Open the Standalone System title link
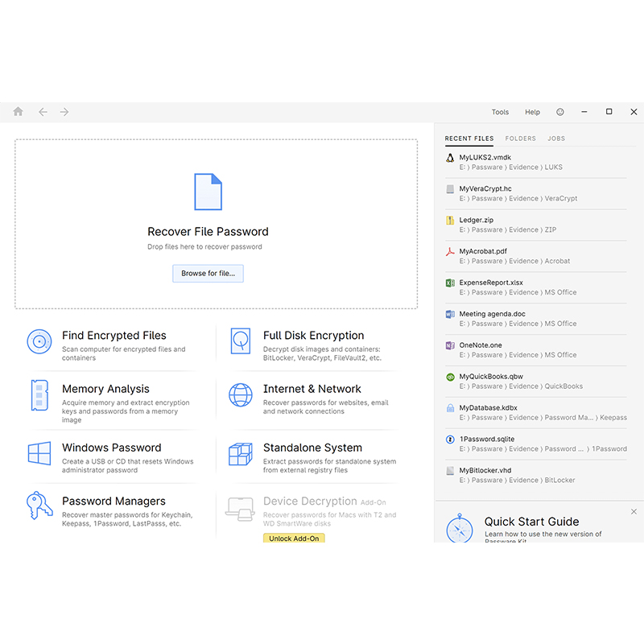This screenshot has width=644, height=644. (x=312, y=448)
